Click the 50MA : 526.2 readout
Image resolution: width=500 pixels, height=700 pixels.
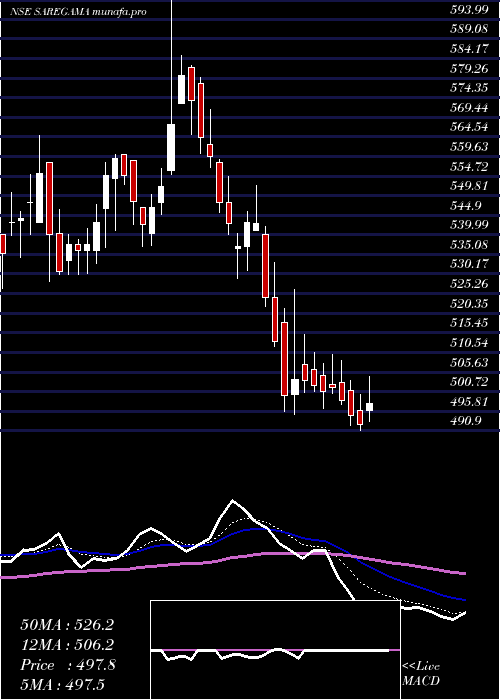[x=67, y=625]
